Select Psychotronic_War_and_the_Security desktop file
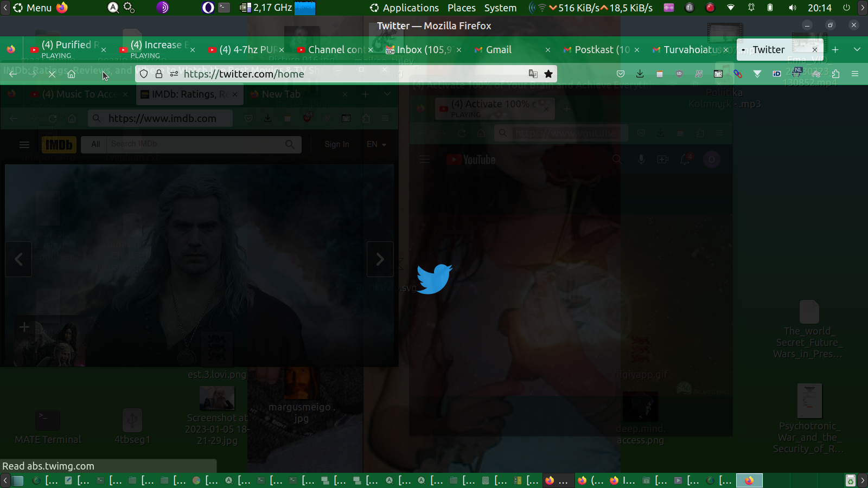 coord(808,419)
